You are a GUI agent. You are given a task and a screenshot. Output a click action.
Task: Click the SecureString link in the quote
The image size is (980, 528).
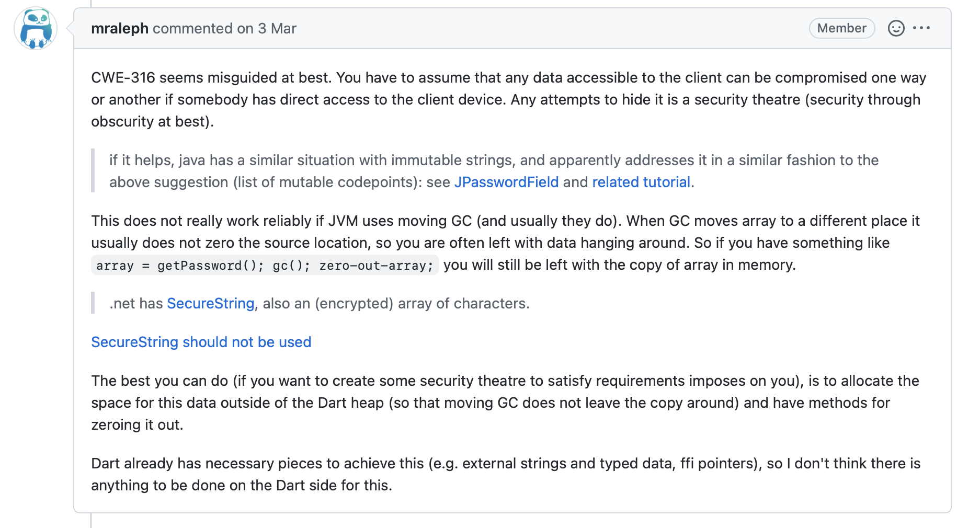(x=211, y=303)
